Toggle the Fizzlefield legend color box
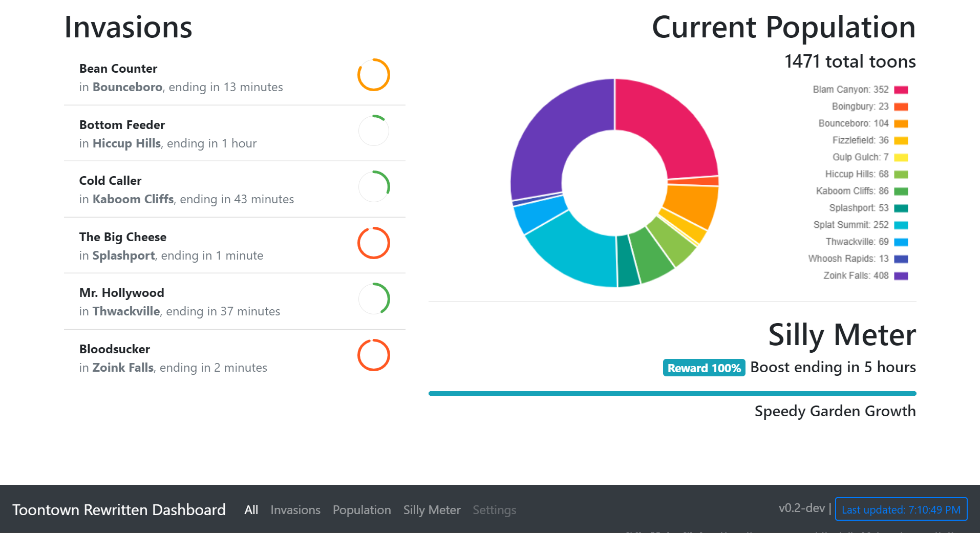 [x=901, y=140]
